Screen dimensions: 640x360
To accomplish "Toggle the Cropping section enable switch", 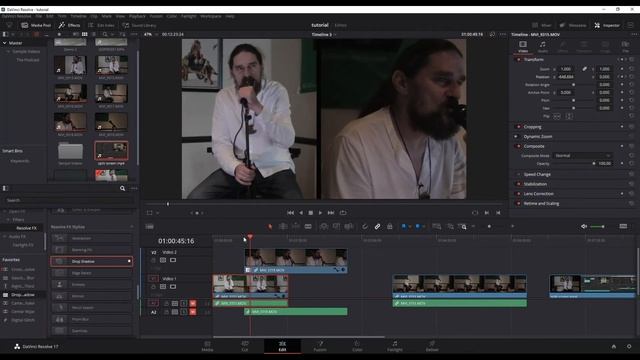I will (519, 127).
